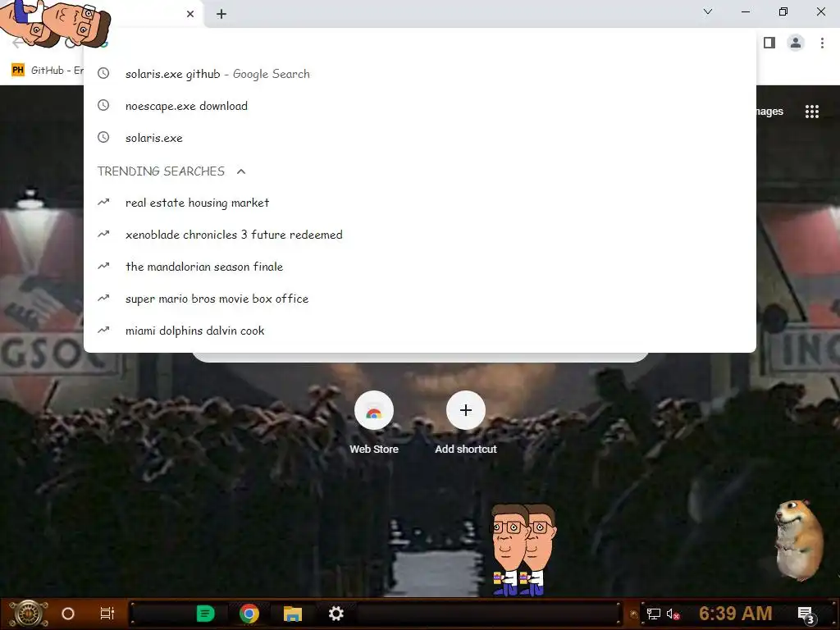Open the steampunk Start button
This screenshot has width=840, height=630.
pyautogui.click(x=28, y=614)
